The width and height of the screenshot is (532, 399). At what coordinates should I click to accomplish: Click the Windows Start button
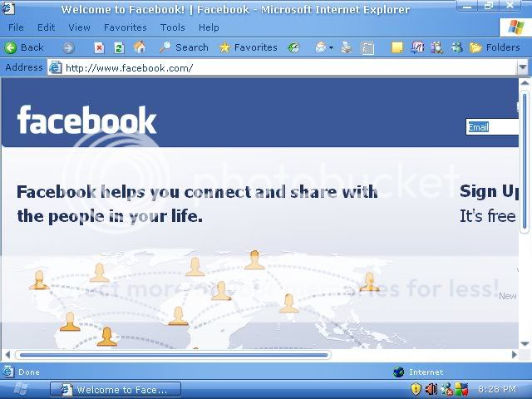pyautogui.click(x=21, y=389)
